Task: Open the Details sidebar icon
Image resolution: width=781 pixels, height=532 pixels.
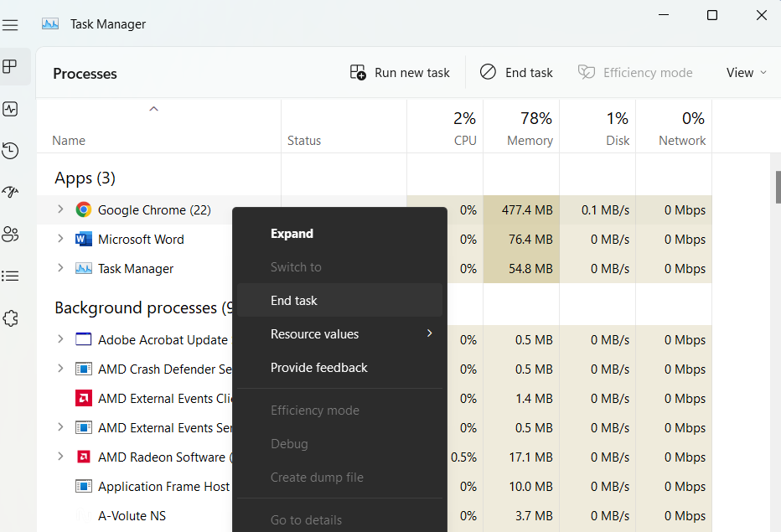Action: [10, 276]
